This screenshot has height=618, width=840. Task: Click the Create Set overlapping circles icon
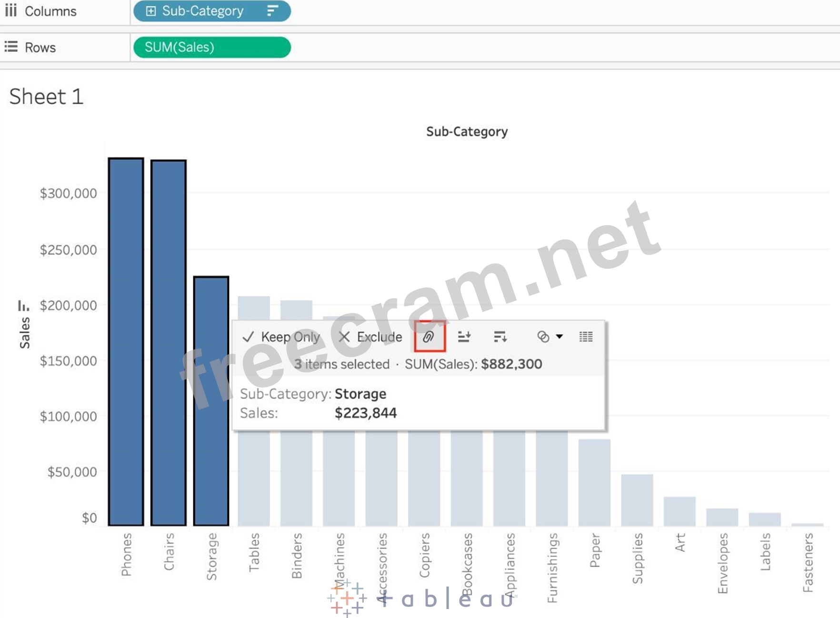(543, 337)
